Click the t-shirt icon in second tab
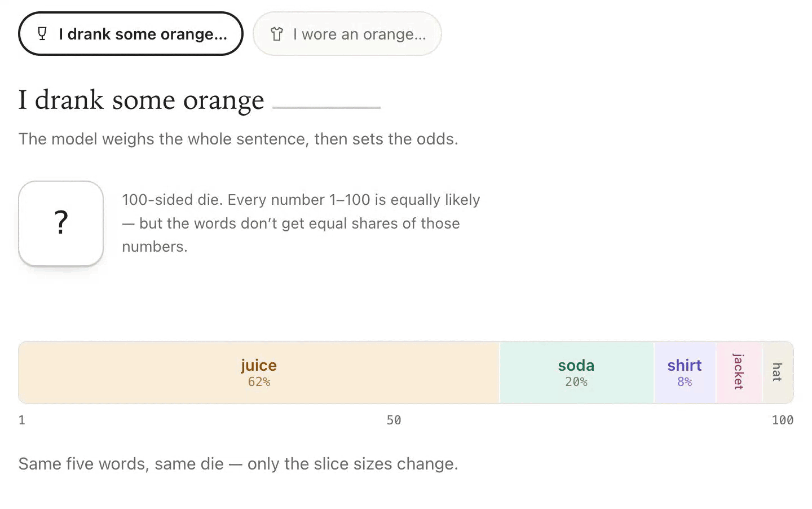Screen dimensions: 812x509 point(276,34)
